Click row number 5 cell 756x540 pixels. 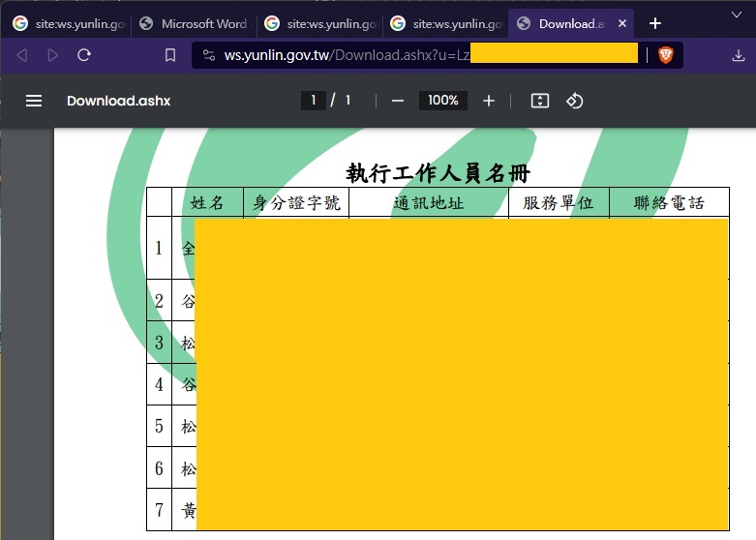pos(159,426)
